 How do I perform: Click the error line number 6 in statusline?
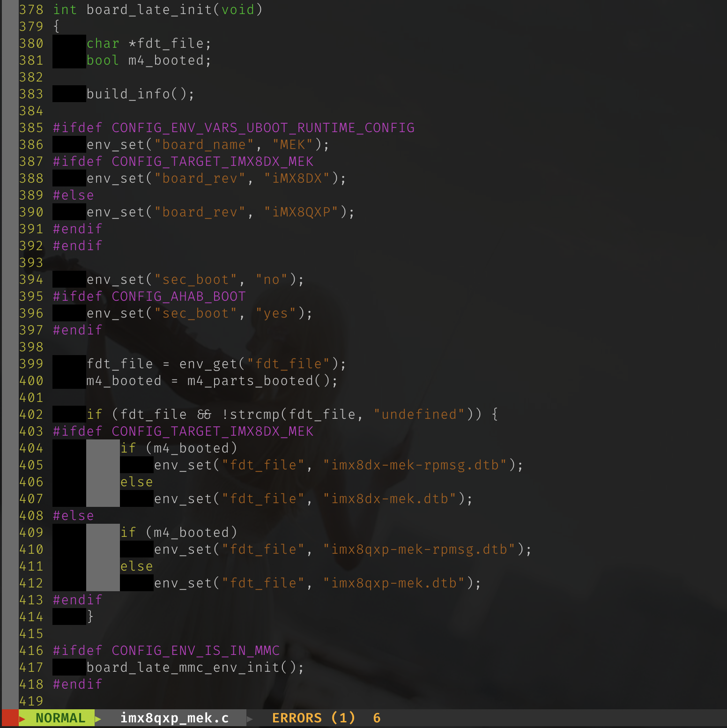point(377,718)
